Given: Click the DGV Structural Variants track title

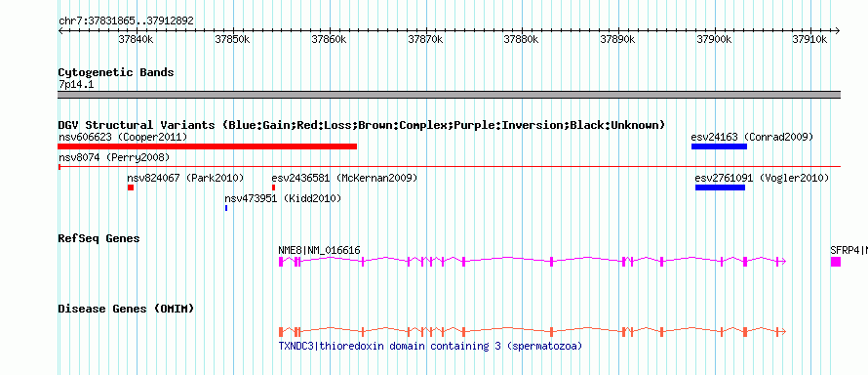Looking at the screenshot, I should click(x=362, y=125).
